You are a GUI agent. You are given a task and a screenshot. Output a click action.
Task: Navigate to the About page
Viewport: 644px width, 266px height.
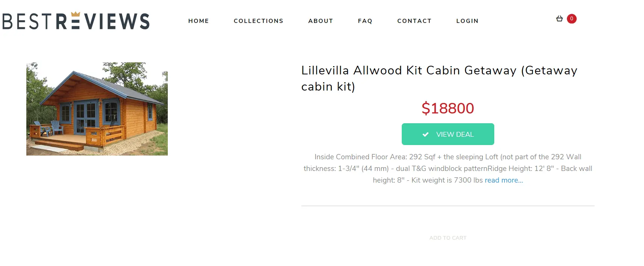(x=320, y=21)
